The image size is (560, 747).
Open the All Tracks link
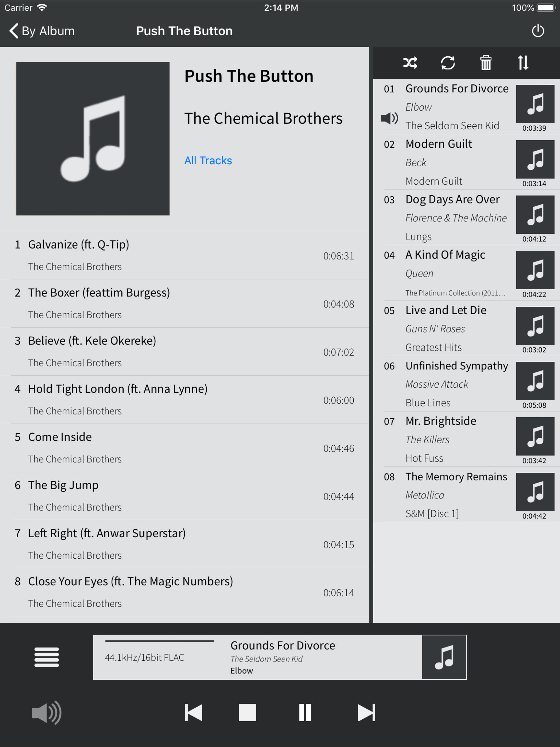tap(208, 161)
